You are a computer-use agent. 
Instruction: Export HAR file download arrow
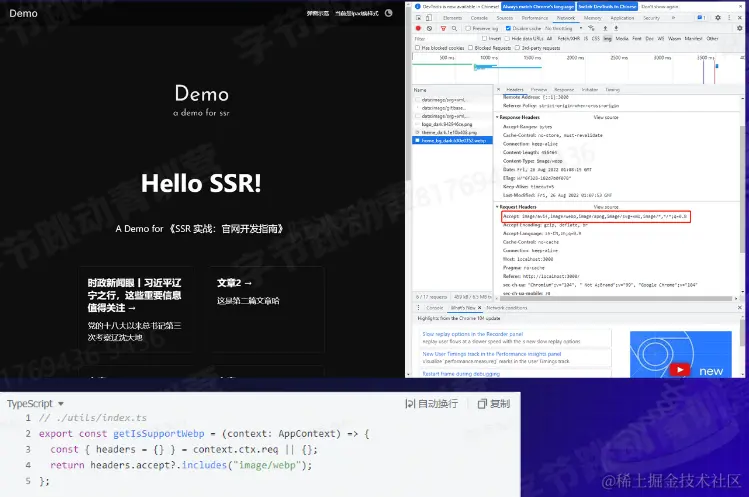tap(616, 28)
